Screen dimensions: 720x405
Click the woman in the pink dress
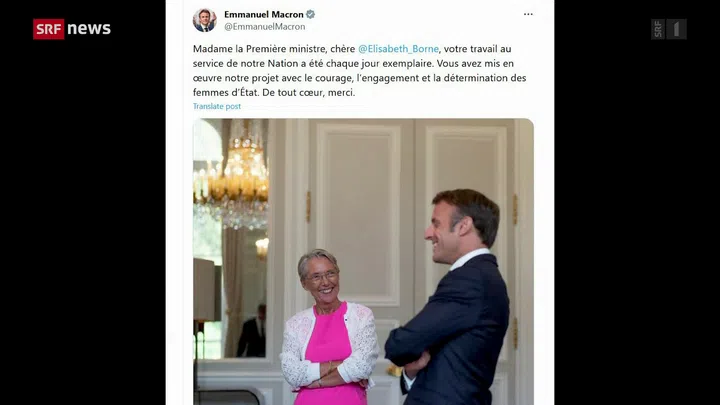tap(329, 327)
